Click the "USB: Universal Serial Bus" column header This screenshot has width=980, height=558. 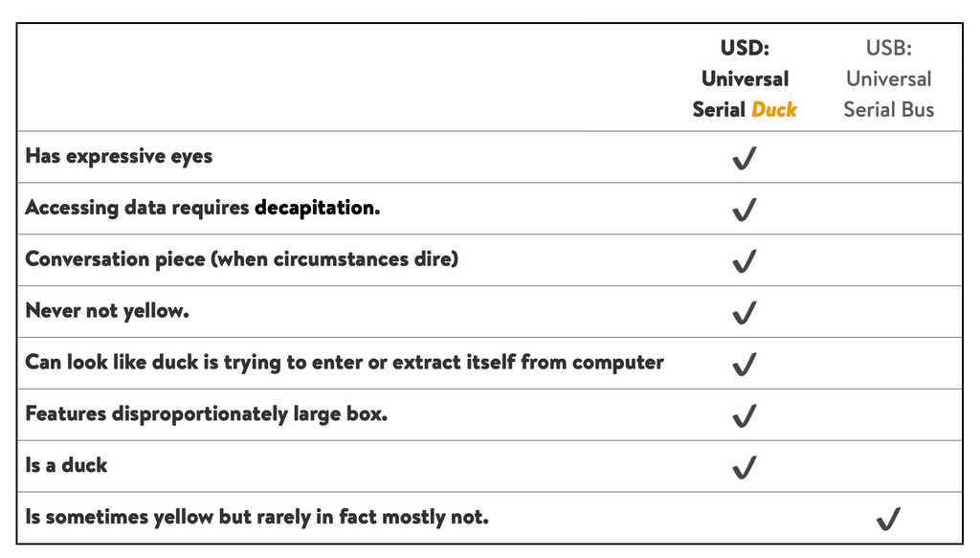[888, 78]
